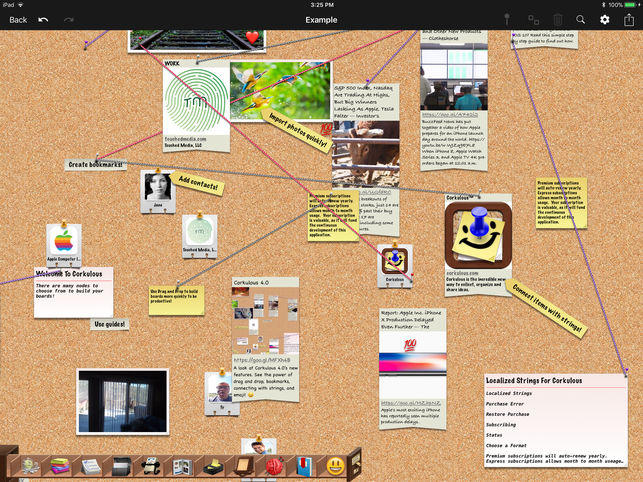Select the Apple Computer contact card
643x482 pixels.
tap(64, 245)
